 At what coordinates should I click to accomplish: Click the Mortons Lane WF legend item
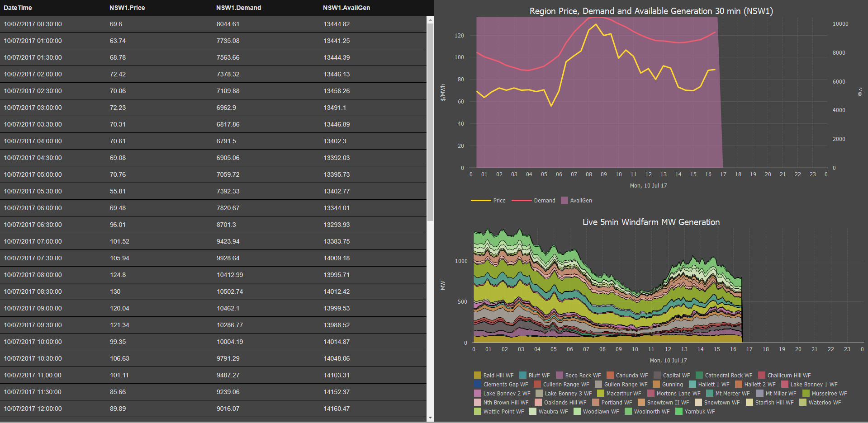674,394
